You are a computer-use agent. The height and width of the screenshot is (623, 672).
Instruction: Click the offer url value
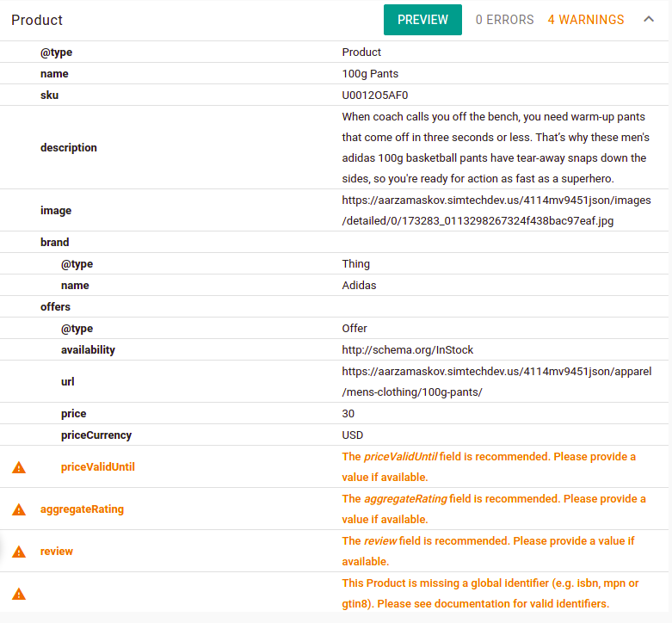[496, 381]
